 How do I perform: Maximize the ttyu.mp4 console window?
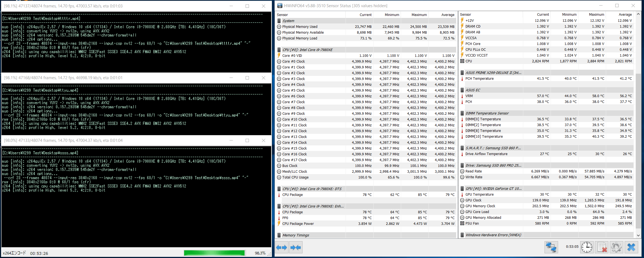(247, 78)
